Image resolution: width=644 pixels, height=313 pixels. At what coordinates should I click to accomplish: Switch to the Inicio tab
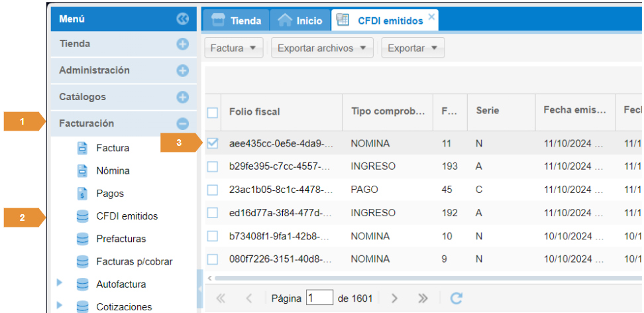click(301, 21)
